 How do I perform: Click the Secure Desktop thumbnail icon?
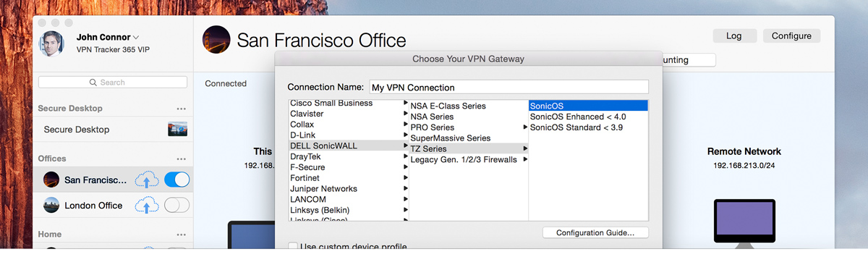click(177, 130)
